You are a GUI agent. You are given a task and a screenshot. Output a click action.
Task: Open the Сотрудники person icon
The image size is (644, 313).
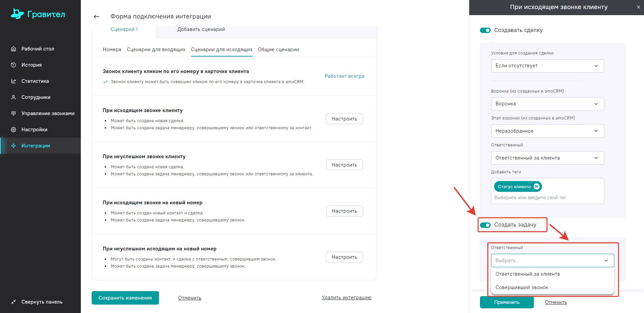(13, 97)
